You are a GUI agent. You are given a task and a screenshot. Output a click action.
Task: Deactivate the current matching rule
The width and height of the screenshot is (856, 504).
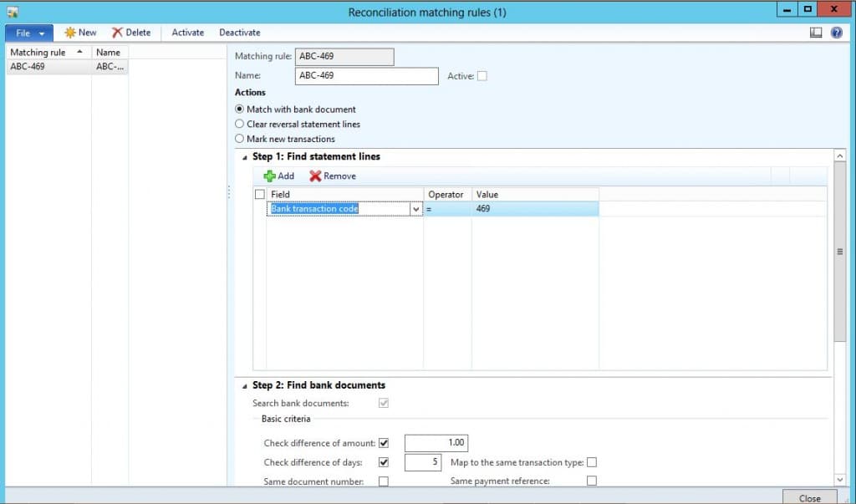click(240, 33)
